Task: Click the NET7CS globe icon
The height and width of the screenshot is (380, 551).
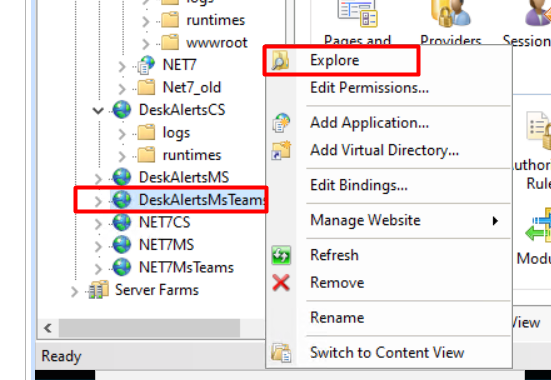Action: click(x=122, y=222)
